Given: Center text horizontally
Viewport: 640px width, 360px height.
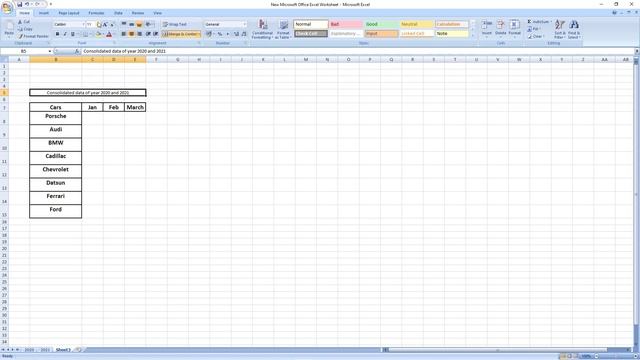Looking at the screenshot, I should click(x=131, y=34).
